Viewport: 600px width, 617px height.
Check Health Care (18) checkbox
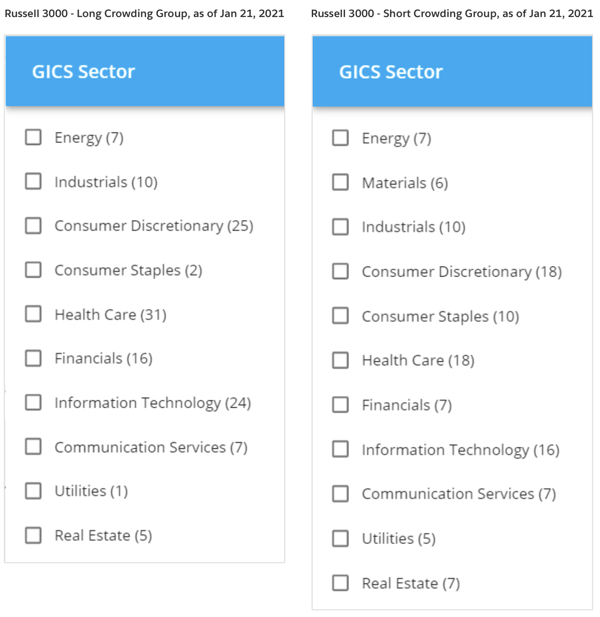click(340, 360)
